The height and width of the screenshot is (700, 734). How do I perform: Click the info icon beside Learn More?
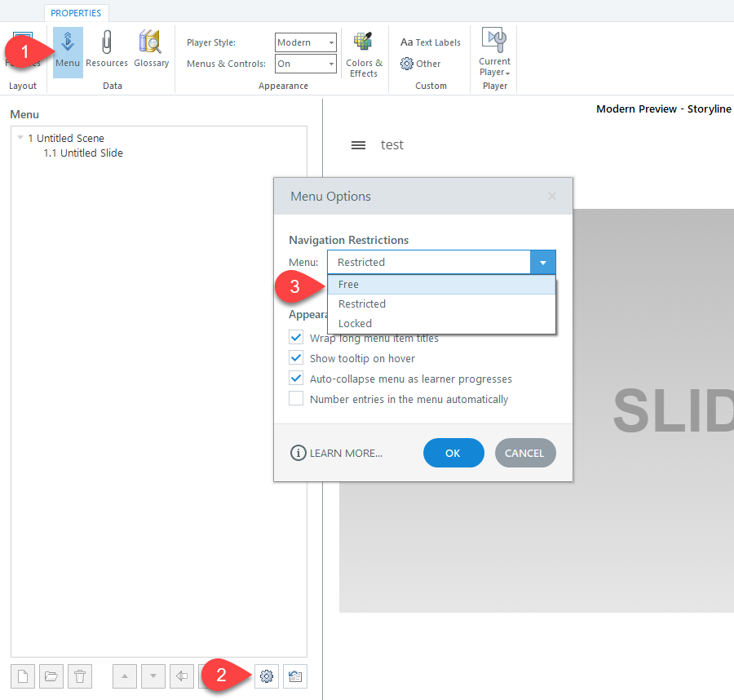coord(298,454)
